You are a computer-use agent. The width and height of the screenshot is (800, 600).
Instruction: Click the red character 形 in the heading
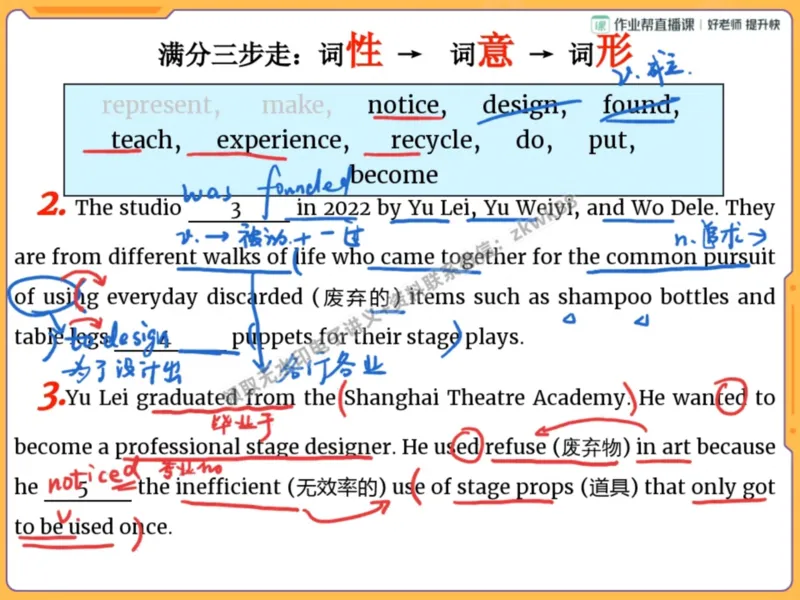click(x=614, y=50)
